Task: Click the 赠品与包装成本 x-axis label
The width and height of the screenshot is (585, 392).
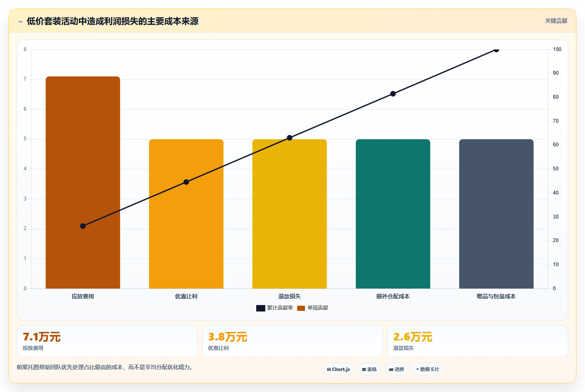Action: pos(497,296)
